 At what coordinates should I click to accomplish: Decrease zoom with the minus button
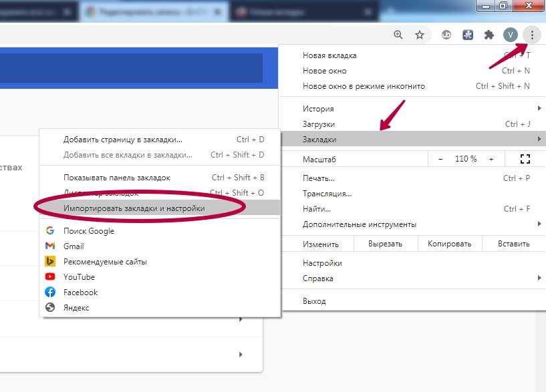(440, 159)
